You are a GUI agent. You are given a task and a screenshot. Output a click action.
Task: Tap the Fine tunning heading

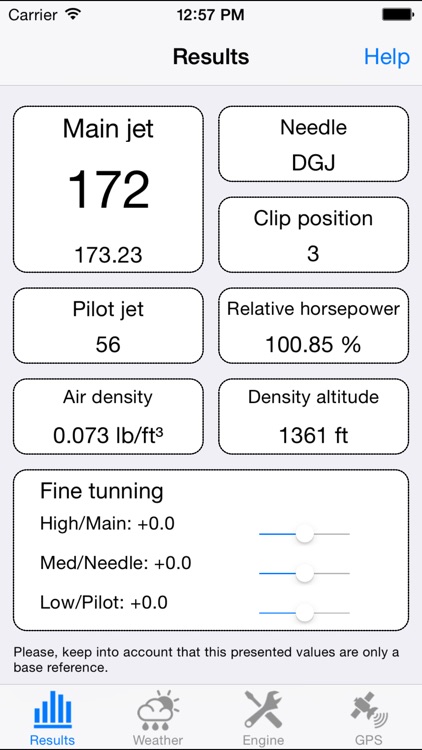point(101,491)
